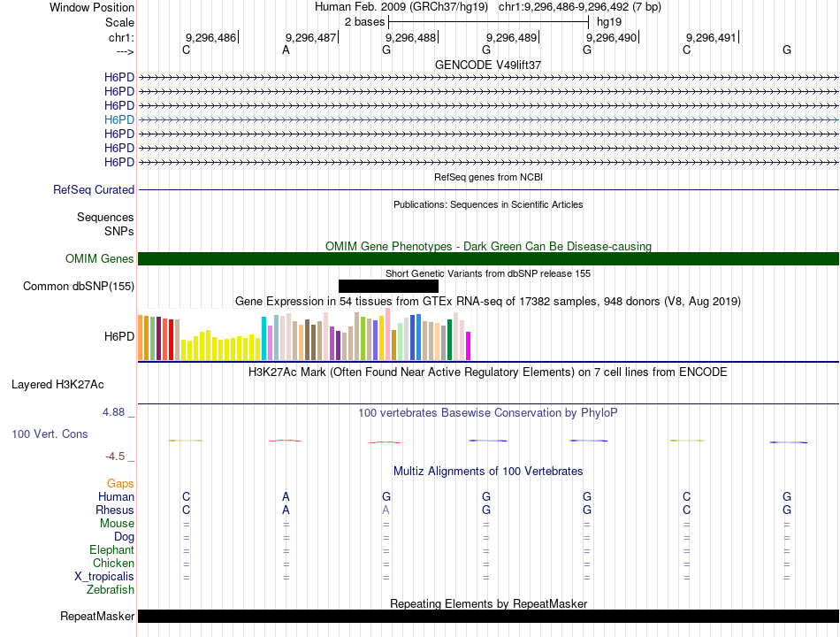The image size is (840, 637).
Task: Click the bright blue bar in GTEx chart
Action: (x=418, y=337)
